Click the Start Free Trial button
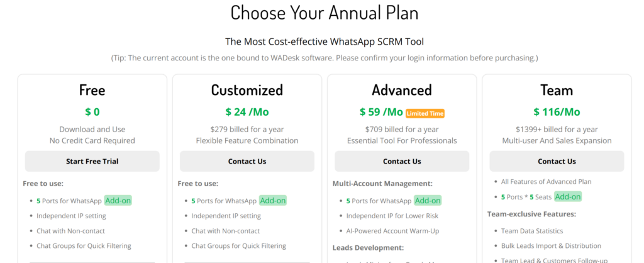The image size is (644, 263). 92,161
